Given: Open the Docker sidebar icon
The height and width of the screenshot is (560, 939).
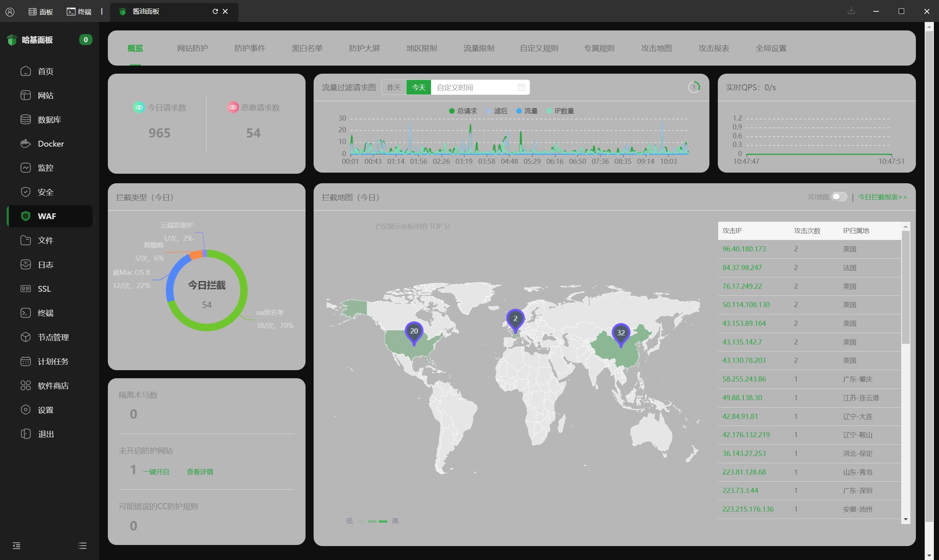Looking at the screenshot, I should [25, 143].
